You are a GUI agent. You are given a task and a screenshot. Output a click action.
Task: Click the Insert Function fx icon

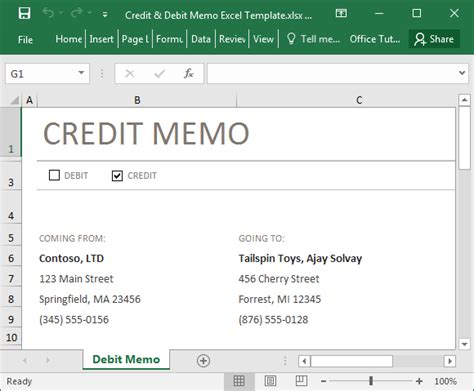[189, 73]
